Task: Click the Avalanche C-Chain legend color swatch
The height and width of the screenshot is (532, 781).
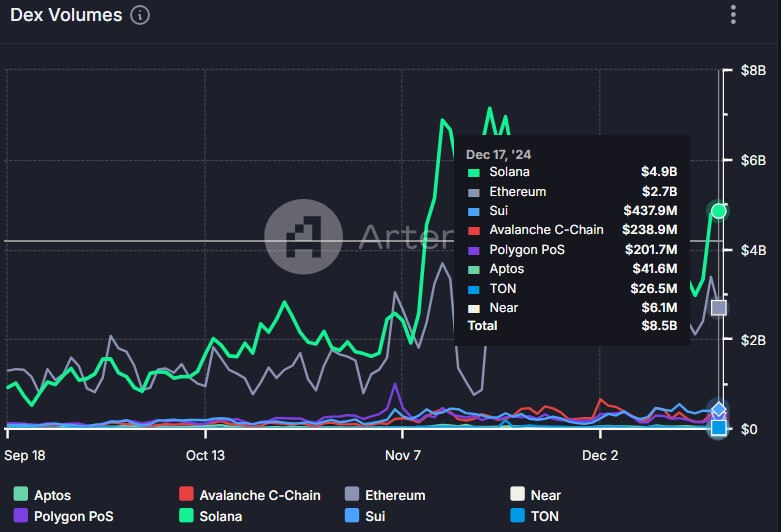Action: click(x=186, y=494)
